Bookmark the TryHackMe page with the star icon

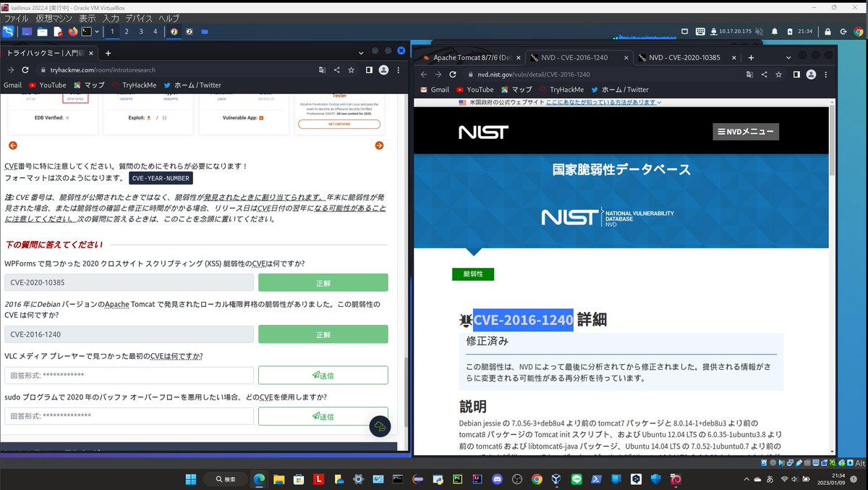[351, 70]
